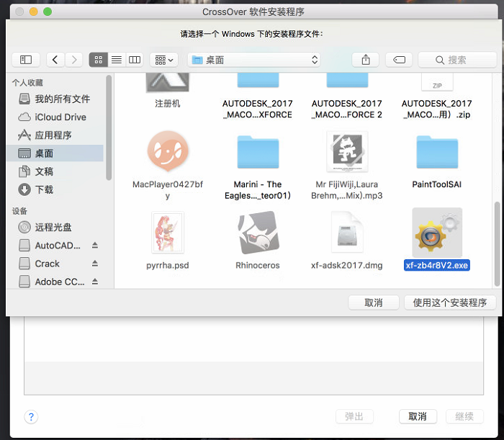
Task: Open the 桌面 location popup menu
Action: click(254, 60)
